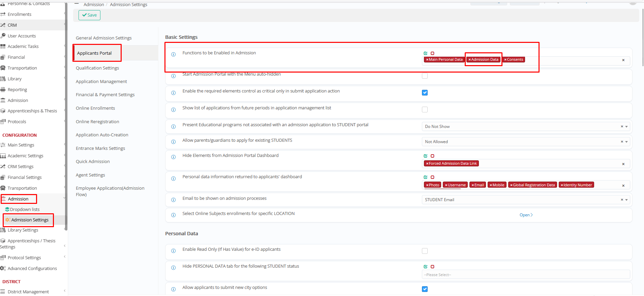
Task: Uncheck required elements control as critical checkbox
Action: pos(425,93)
